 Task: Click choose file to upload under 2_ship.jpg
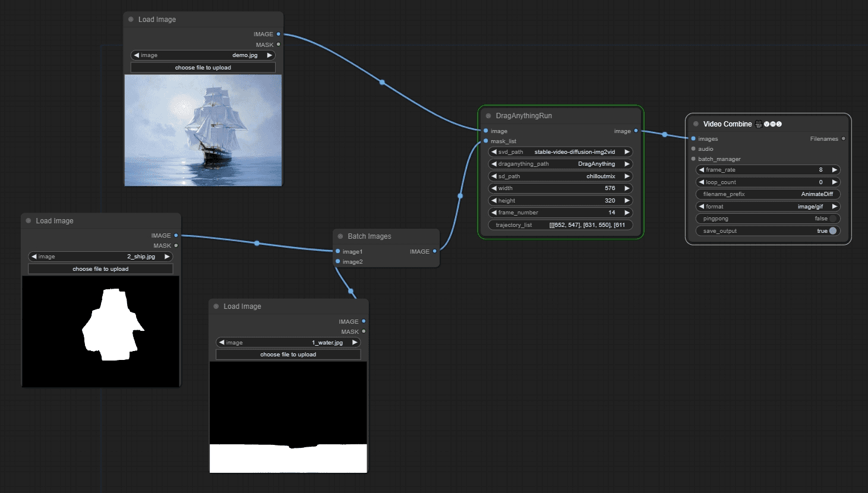100,269
